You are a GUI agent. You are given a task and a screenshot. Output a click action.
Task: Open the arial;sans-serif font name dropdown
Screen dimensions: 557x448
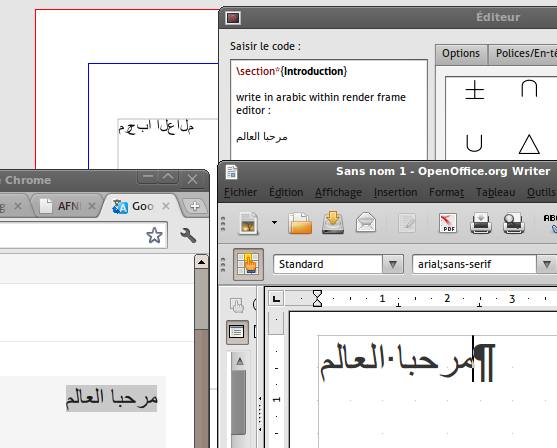point(546,264)
